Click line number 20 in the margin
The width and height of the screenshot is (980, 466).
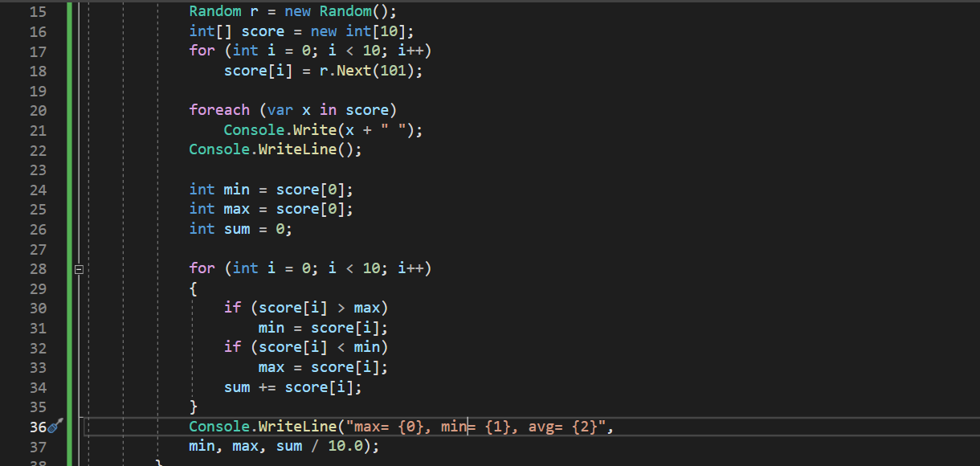point(38,110)
